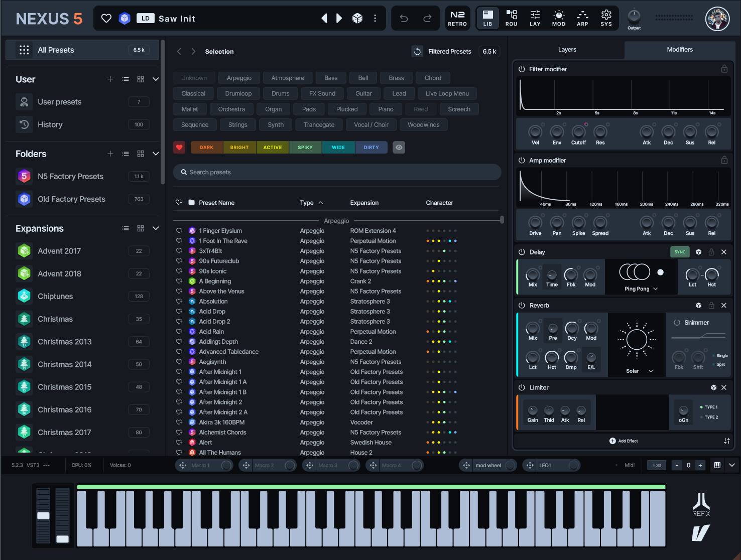Select Limiter TYPE 2
Image resolution: width=741 pixels, height=560 pixels.
pos(709,417)
